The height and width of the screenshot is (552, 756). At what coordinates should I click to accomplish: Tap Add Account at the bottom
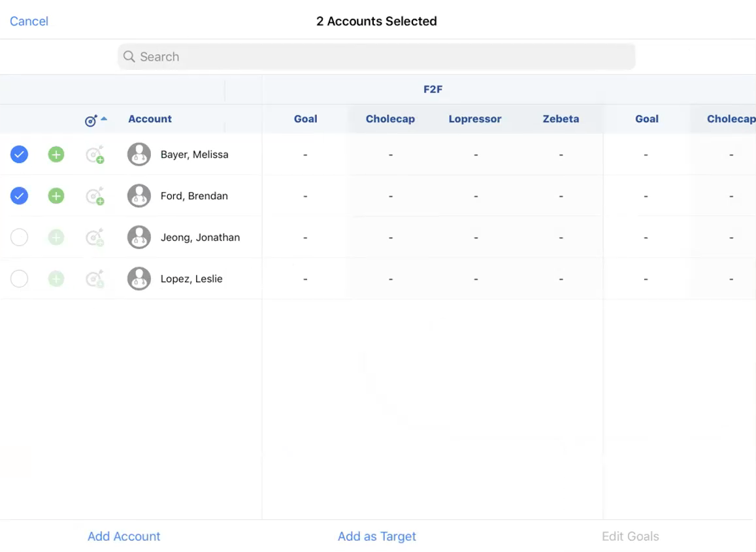pos(124,536)
